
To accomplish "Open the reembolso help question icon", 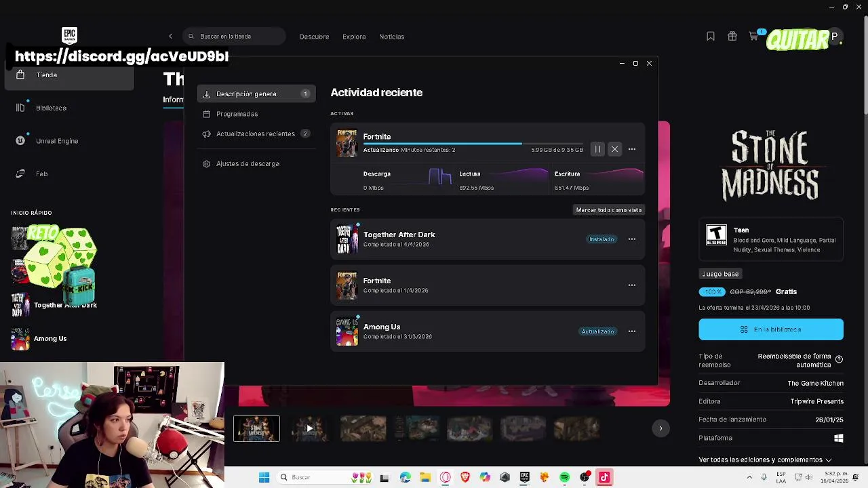I will 839,359.
